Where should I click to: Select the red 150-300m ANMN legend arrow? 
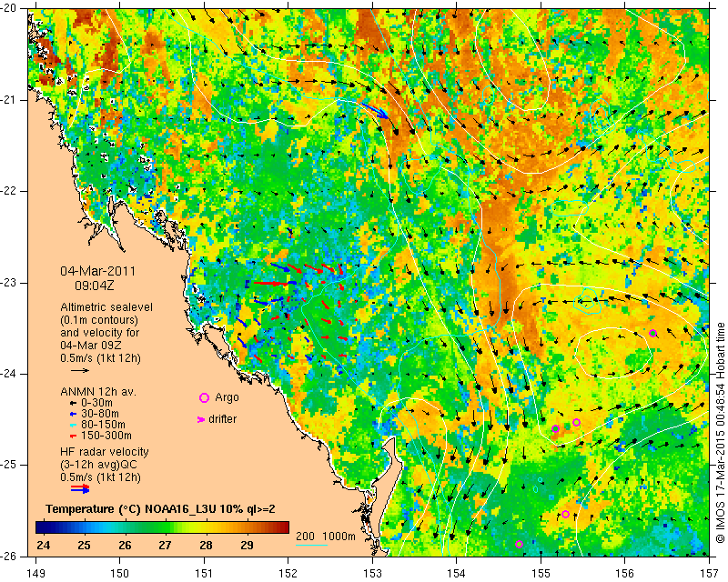point(73,436)
